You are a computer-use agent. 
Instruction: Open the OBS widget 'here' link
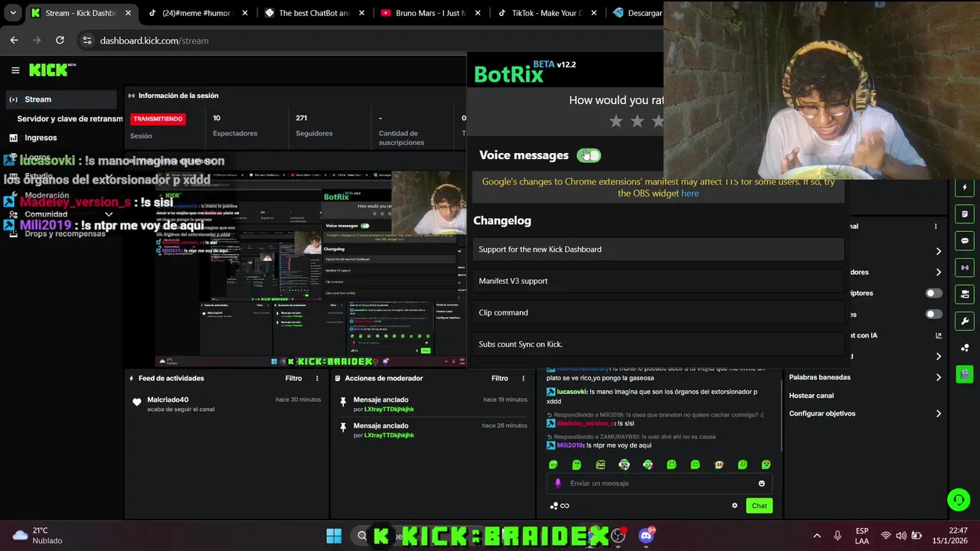coord(690,194)
